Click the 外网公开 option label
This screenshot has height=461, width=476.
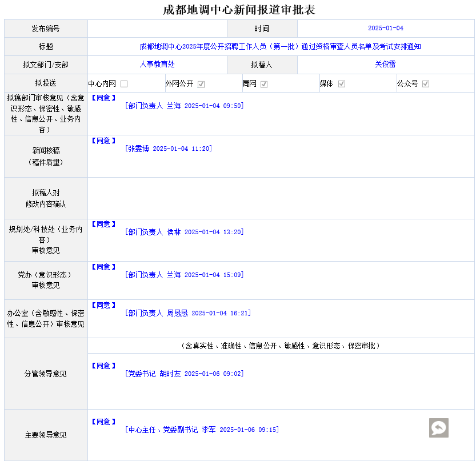coord(179,83)
